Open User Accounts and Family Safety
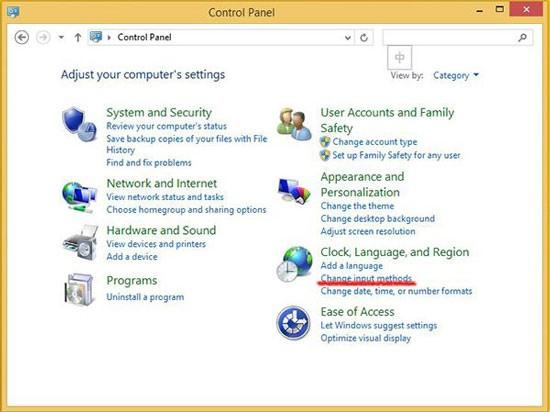The height and width of the screenshot is (412, 550). 387,120
